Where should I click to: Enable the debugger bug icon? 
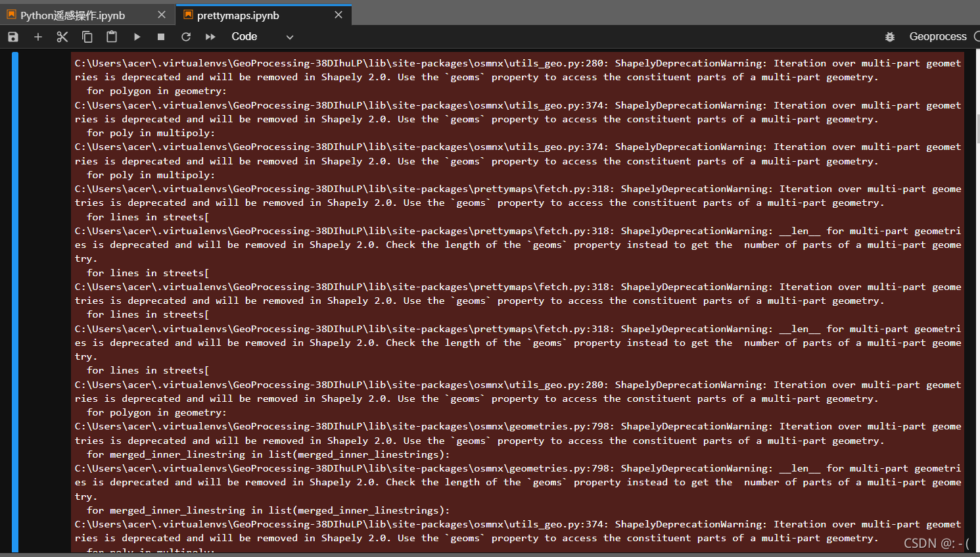[890, 37]
